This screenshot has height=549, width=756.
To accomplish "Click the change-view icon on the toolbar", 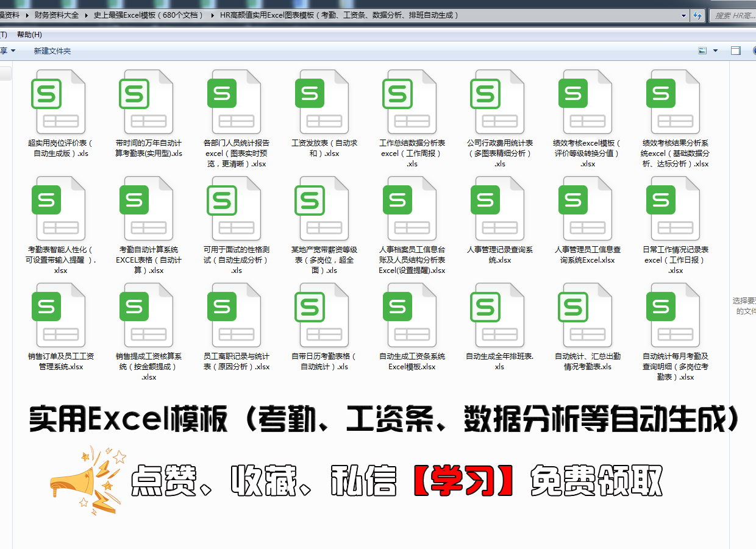I will tap(702, 51).
